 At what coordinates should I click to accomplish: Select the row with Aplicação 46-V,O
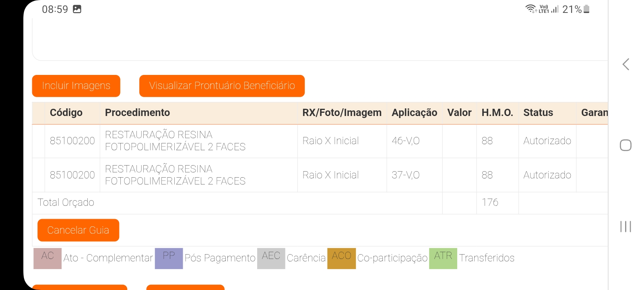(x=405, y=141)
